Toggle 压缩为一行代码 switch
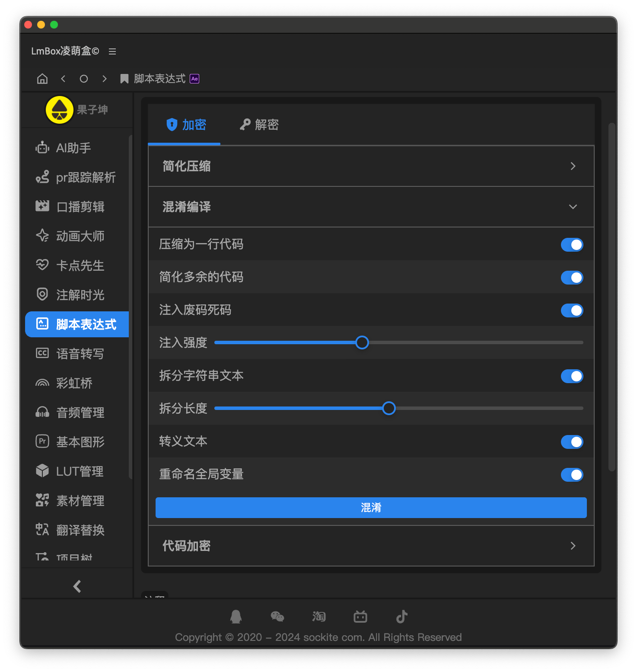Image resolution: width=637 pixels, height=672 pixels. 572,245
